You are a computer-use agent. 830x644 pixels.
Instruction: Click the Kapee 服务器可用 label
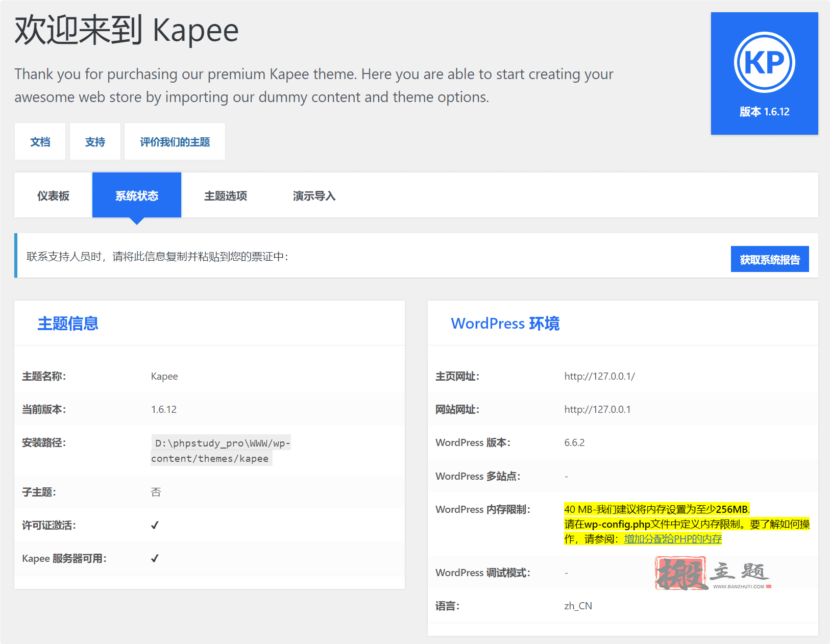(64, 558)
